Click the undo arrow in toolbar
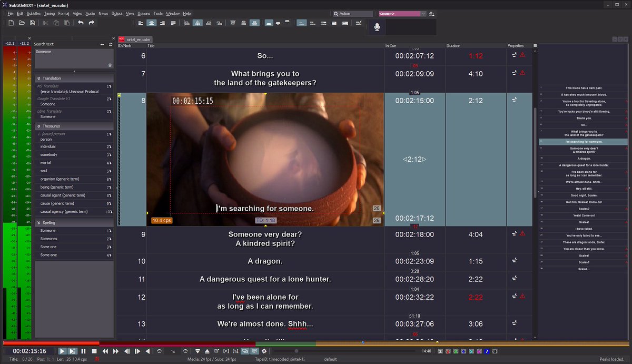The height and width of the screenshot is (364, 632). 81,23
